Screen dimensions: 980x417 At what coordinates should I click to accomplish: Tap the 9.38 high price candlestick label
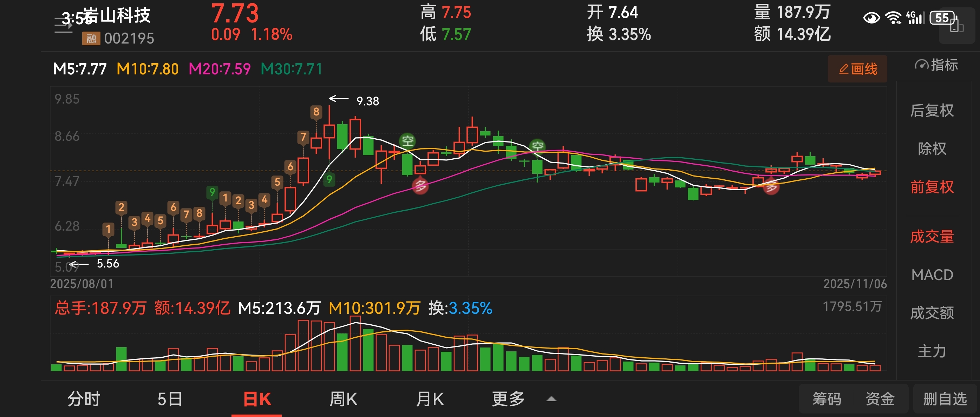tap(367, 101)
